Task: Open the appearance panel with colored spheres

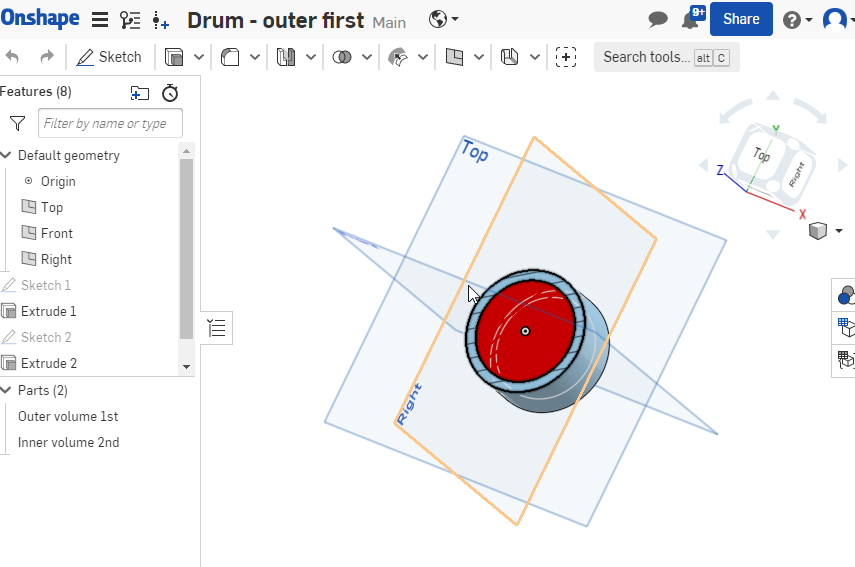Action: (845, 294)
